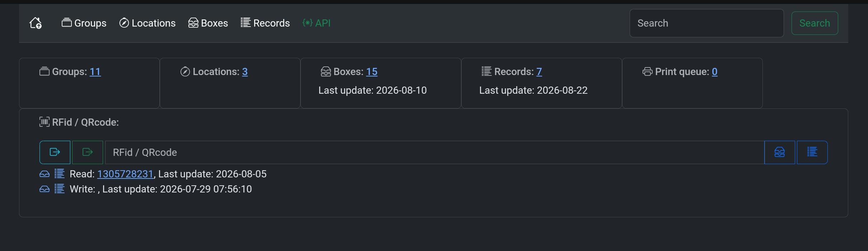Go to the home page icon
This screenshot has width=868, height=251.
36,23
